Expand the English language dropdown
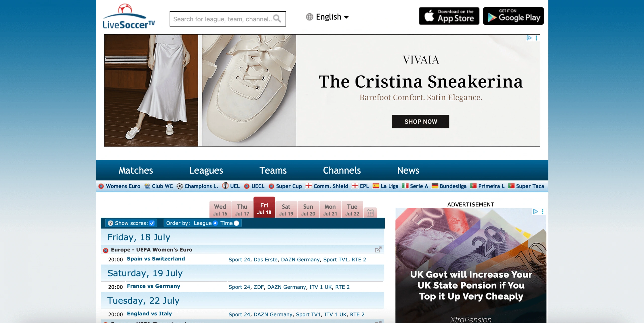644x323 pixels. coord(328,17)
